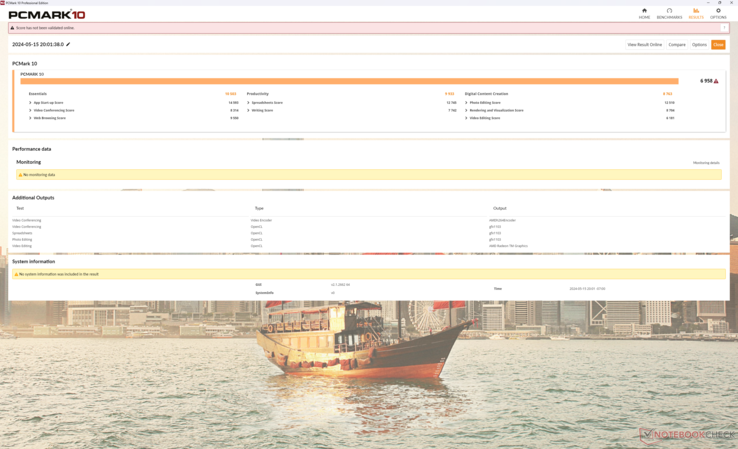Screen dimensions: 738x449
Task: Click the warning icon beside score 6 958
Action: [x=716, y=81]
